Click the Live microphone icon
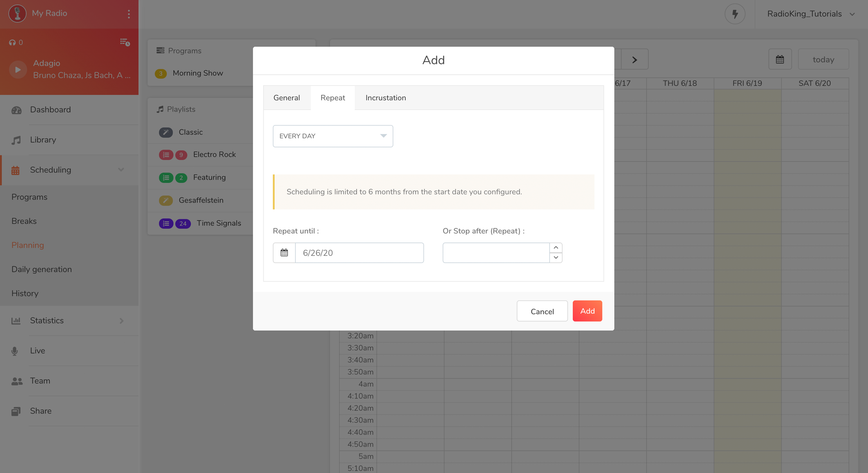The height and width of the screenshot is (473, 868). click(x=14, y=351)
